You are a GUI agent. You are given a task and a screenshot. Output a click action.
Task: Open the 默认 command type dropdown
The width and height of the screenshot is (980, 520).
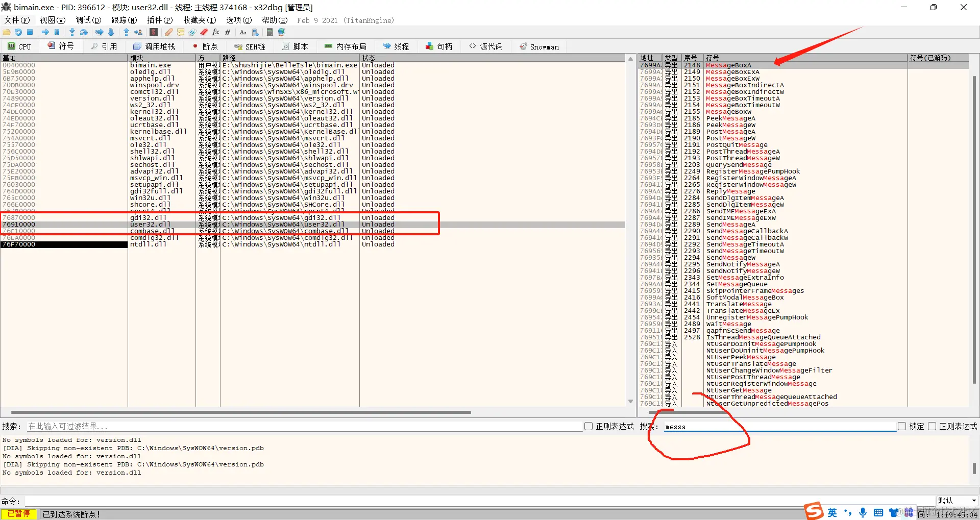[957, 501]
